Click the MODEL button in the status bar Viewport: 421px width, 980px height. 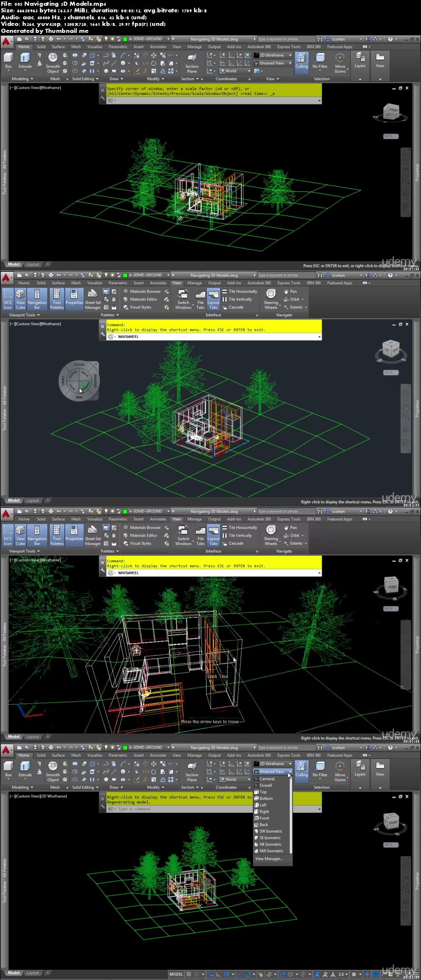[x=176, y=974]
